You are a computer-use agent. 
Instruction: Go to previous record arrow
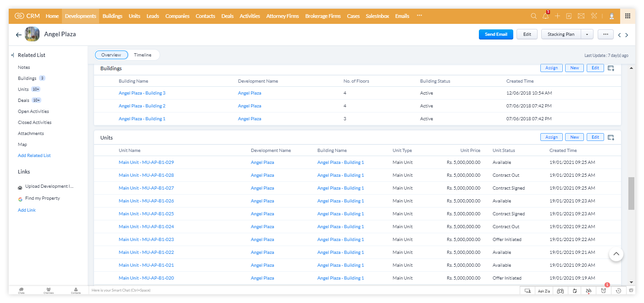point(619,35)
